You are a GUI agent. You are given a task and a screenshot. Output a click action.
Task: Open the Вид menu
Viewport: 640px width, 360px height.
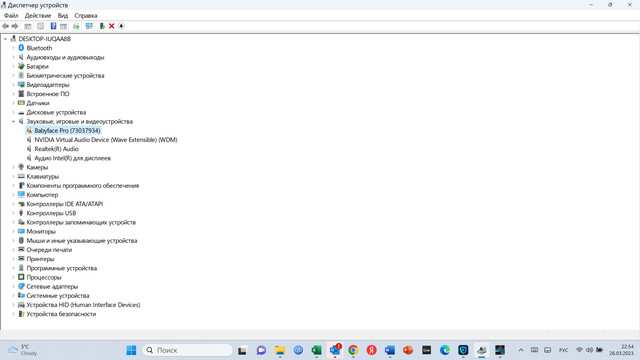62,16
